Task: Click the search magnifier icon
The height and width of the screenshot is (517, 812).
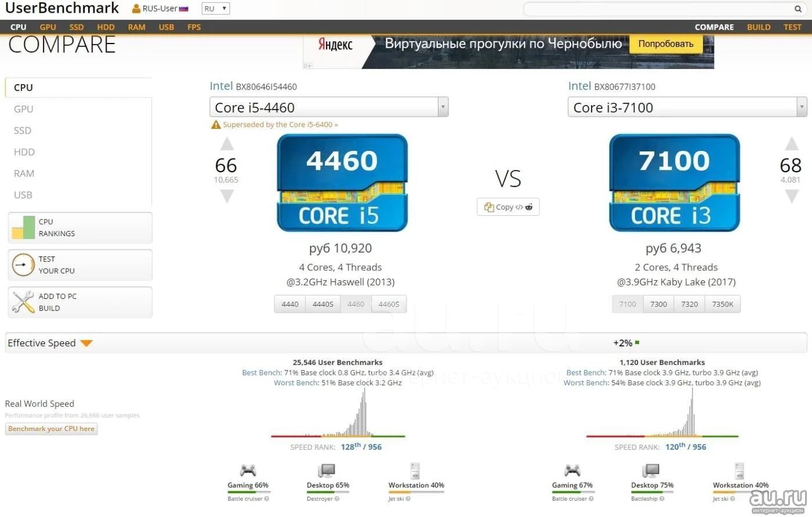Action: (798, 9)
